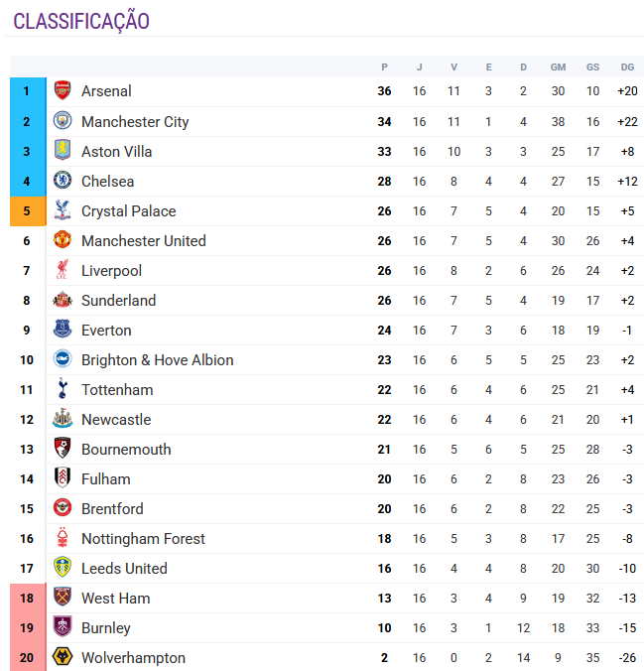Screen dimensions: 644x671
Task: Click the orange position 5 swatch
Action: coord(27,210)
